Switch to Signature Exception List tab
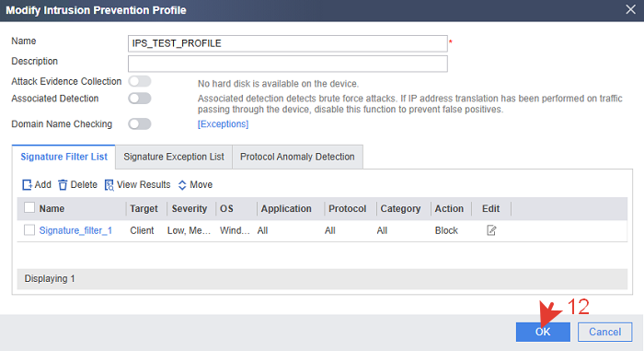The height and width of the screenshot is (351, 644). click(174, 157)
